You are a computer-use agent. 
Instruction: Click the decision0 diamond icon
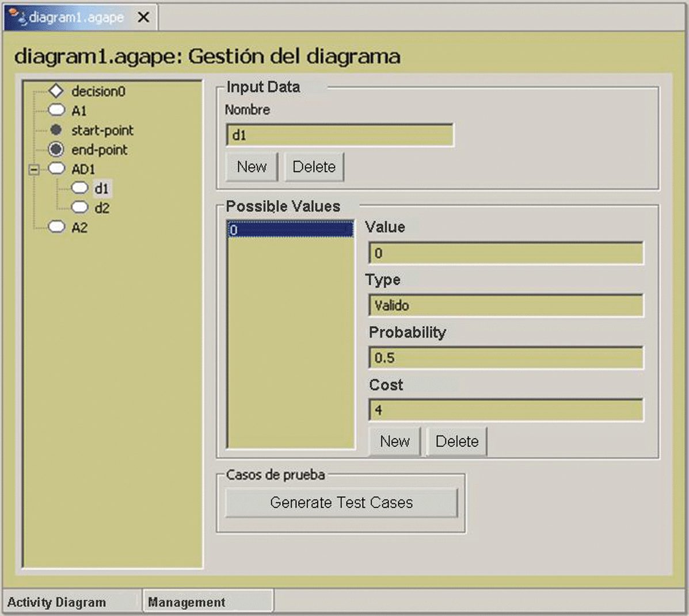56,91
